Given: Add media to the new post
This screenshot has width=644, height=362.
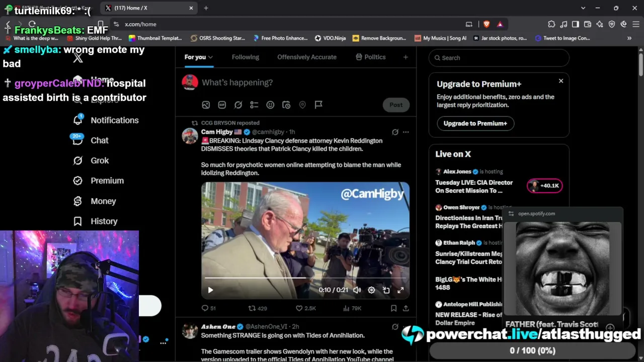Looking at the screenshot, I should coord(206,105).
